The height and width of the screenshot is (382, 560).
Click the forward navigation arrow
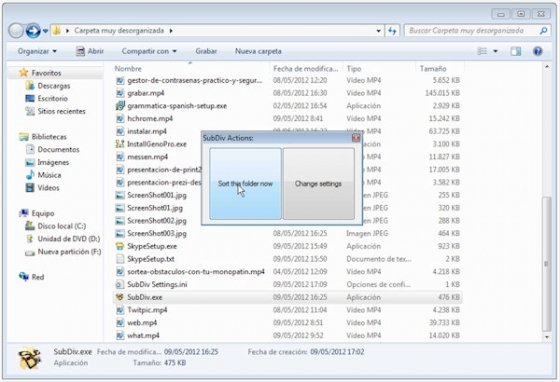coord(33,31)
